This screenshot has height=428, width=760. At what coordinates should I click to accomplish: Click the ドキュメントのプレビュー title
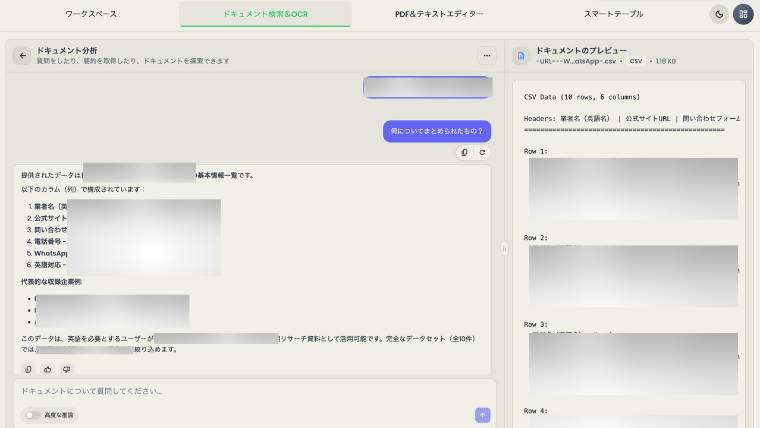pyautogui.click(x=581, y=50)
